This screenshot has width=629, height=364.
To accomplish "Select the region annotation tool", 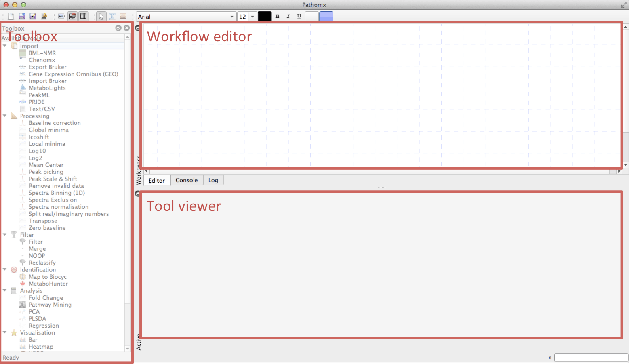I will point(123,16).
